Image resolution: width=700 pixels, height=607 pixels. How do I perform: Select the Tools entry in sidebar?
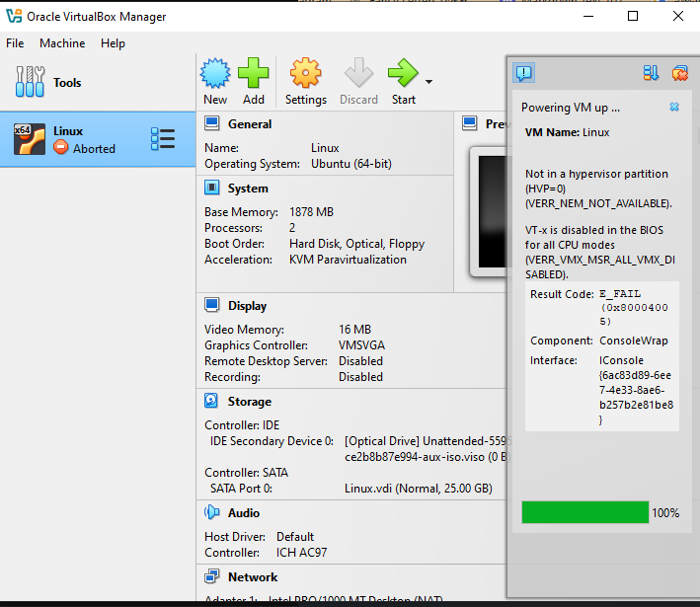[x=67, y=83]
